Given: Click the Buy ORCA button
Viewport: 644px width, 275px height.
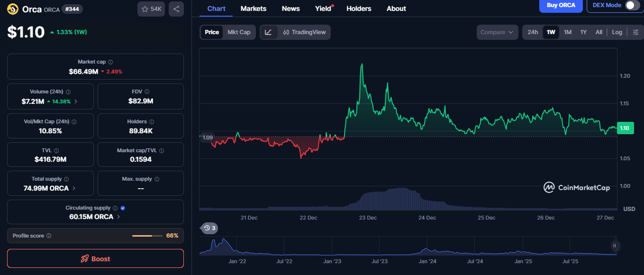Looking at the screenshot, I should [x=561, y=6].
